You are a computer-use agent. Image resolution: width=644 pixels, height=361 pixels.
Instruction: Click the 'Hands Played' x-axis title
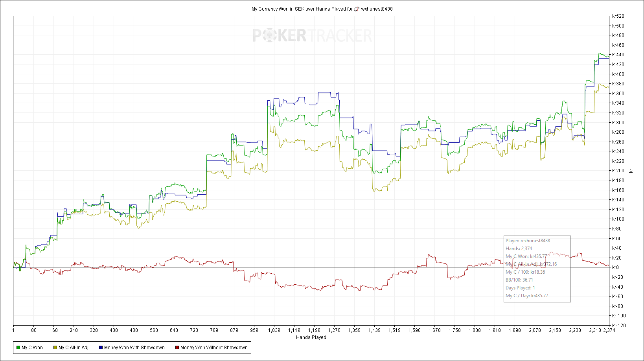[x=311, y=337]
